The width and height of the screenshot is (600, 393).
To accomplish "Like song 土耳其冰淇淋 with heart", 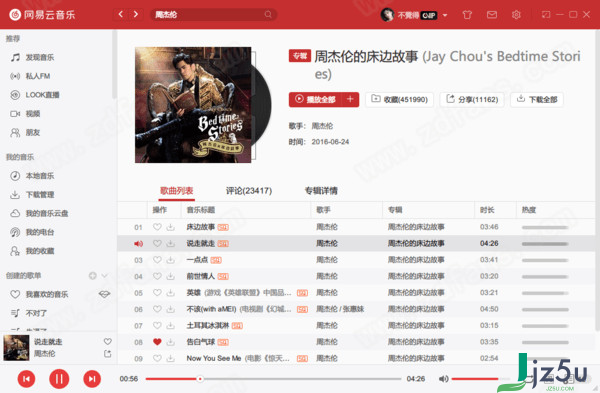I will coord(157,326).
